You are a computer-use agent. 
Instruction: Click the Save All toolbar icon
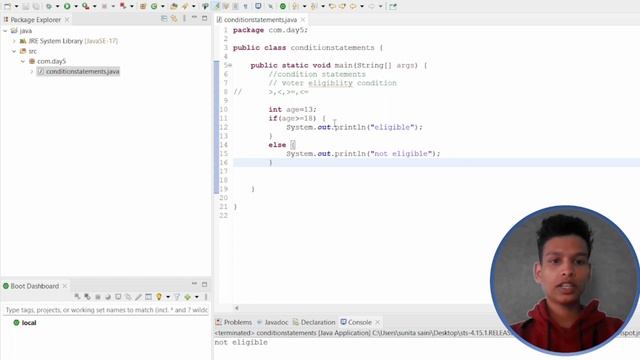[x=36, y=6]
